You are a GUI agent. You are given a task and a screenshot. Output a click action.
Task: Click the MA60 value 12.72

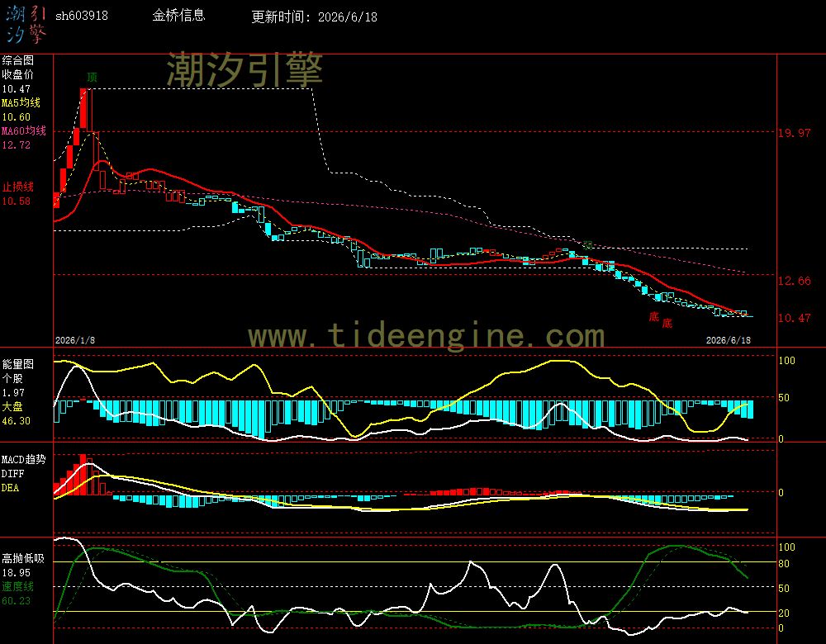point(17,144)
